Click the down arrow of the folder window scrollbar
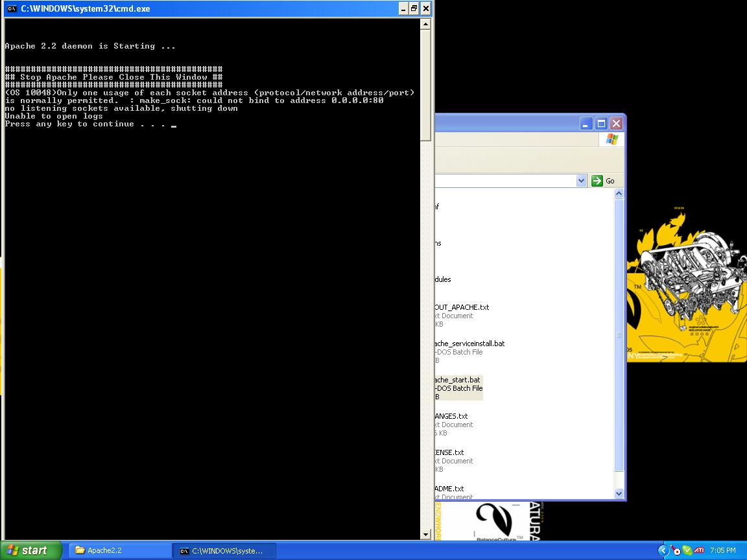 (x=619, y=493)
